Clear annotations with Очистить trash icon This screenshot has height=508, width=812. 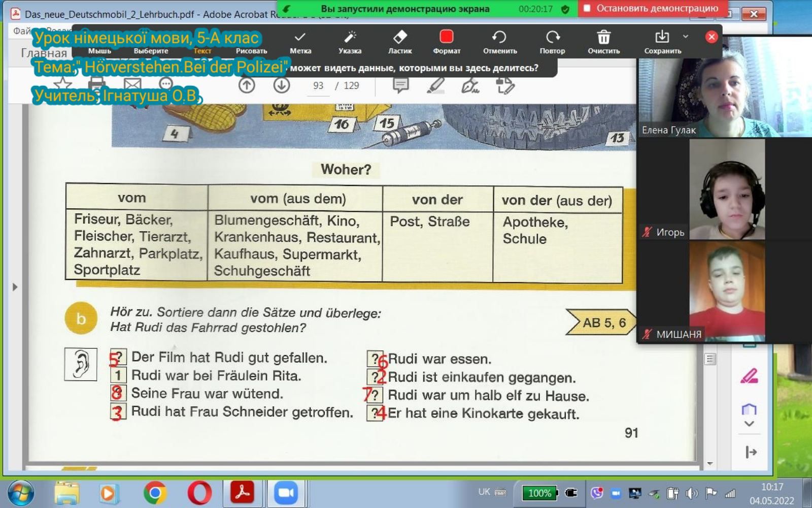point(603,41)
